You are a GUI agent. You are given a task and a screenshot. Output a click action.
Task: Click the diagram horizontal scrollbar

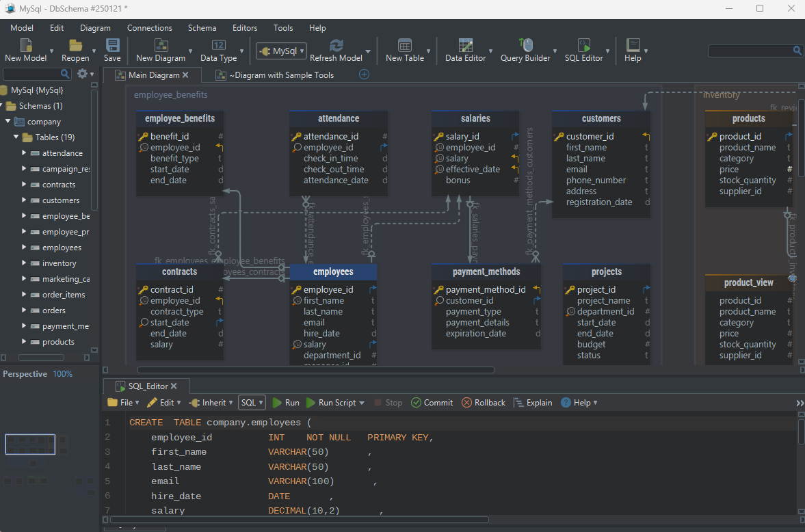click(x=316, y=370)
